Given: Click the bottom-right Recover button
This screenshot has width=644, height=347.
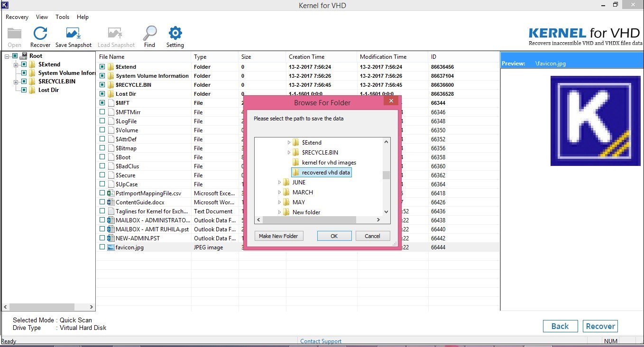Looking at the screenshot, I should pyautogui.click(x=600, y=326).
